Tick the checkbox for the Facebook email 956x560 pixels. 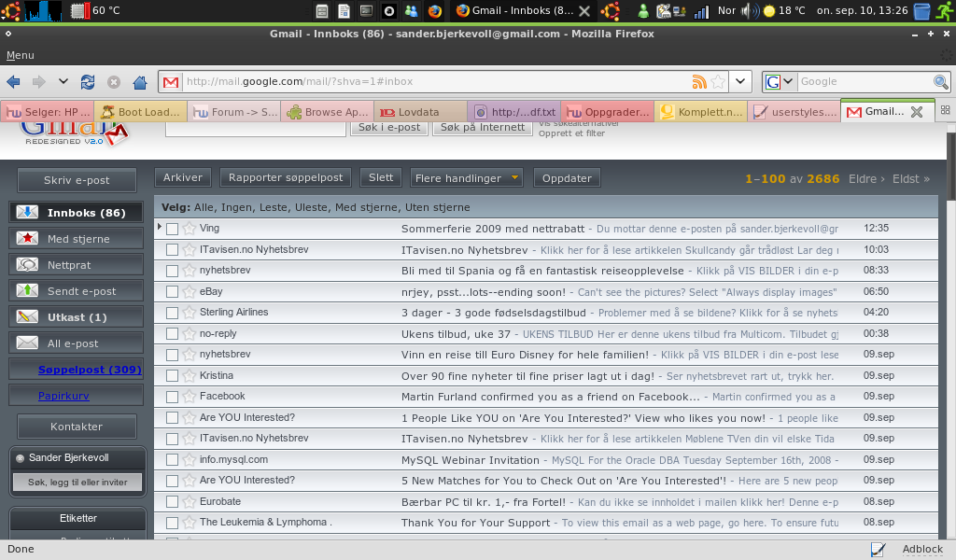click(172, 398)
